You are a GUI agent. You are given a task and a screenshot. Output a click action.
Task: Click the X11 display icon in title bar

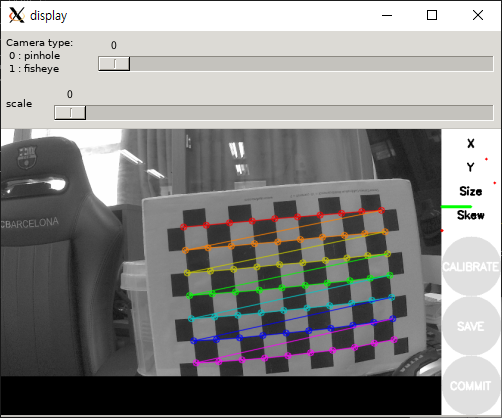click(16, 15)
